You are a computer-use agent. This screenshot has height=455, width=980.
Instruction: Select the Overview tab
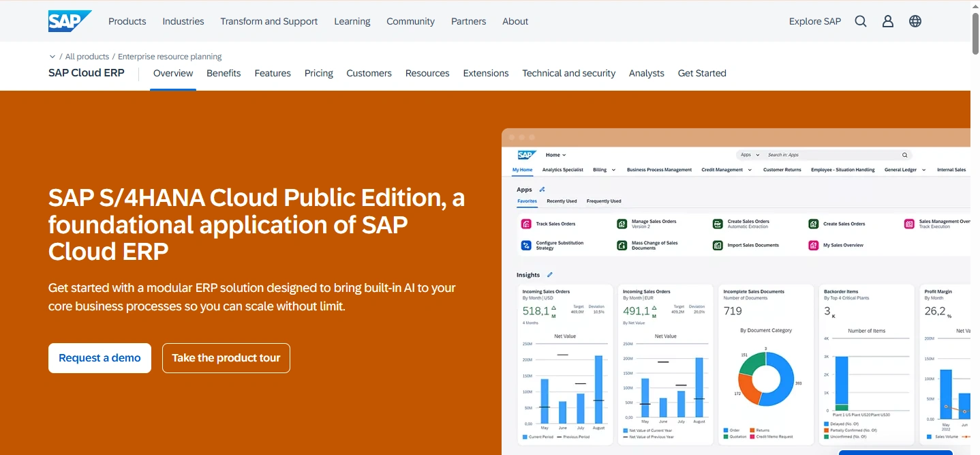173,73
